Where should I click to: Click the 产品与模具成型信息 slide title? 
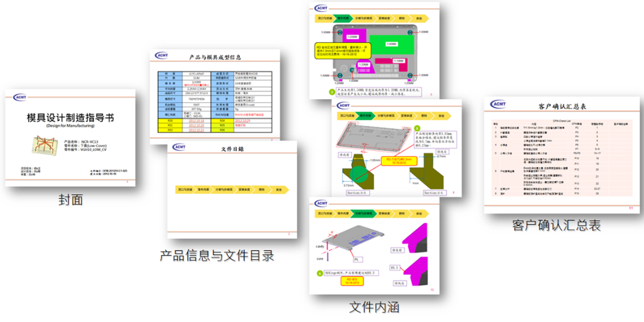[x=215, y=57]
